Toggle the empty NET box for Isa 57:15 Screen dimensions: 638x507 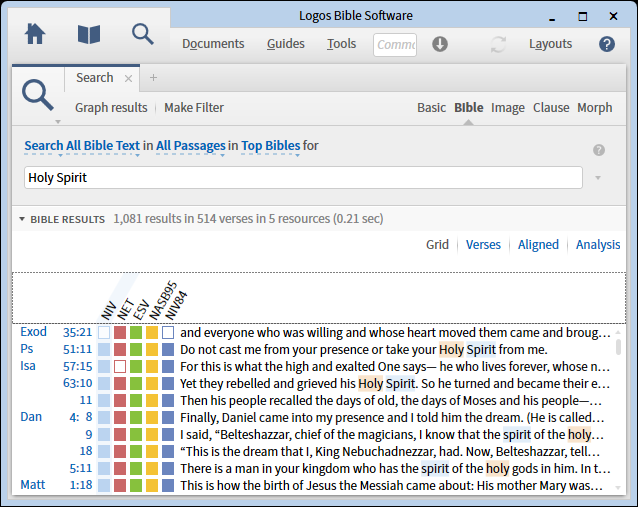coord(120,367)
